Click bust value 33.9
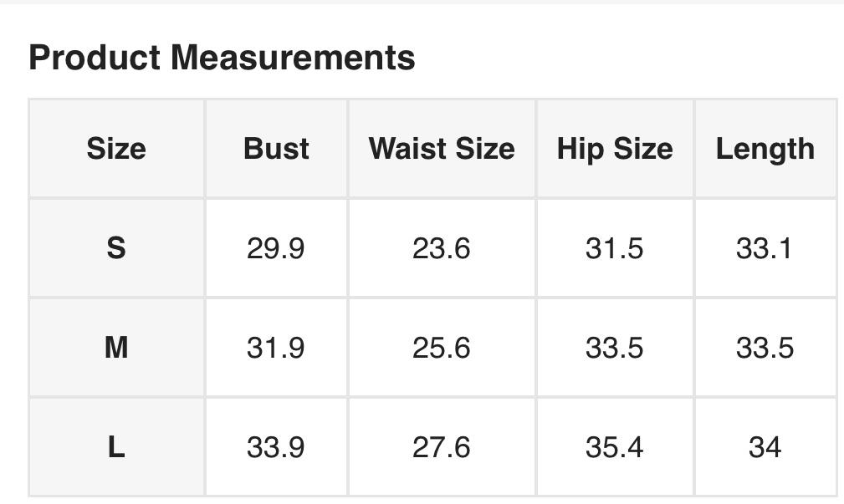This screenshot has height=504, width=844. click(276, 447)
